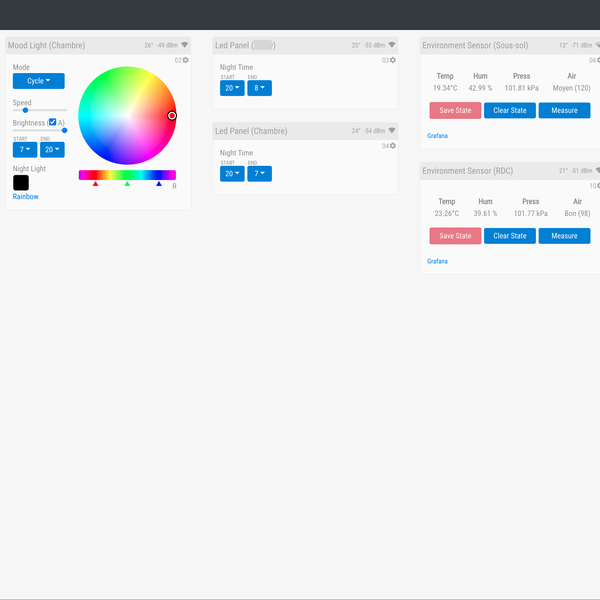This screenshot has height=600, width=600.
Task: Click Mood Light Wi-Fi signal icon
Action: [184, 45]
